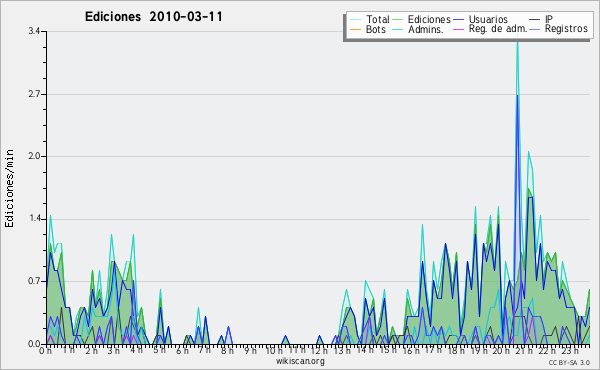Click the wikiscan.org link text
This screenshot has width=600, height=370.
(x=300, y=361)
